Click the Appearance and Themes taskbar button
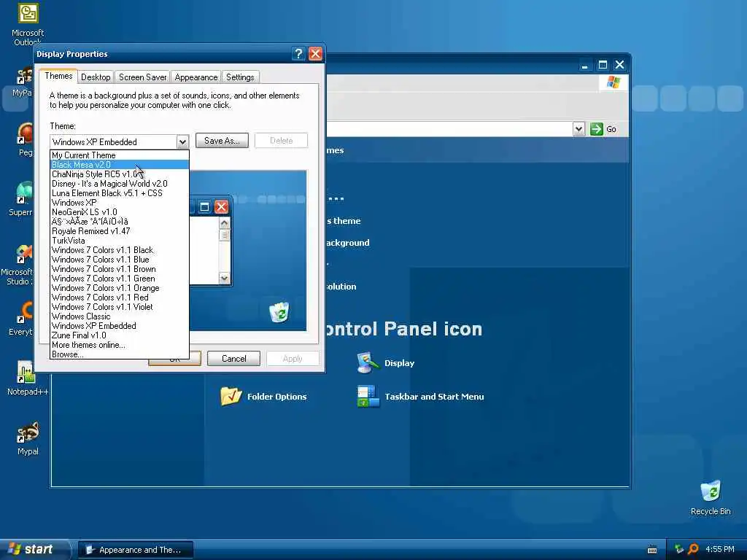 (x=135, y=550)
